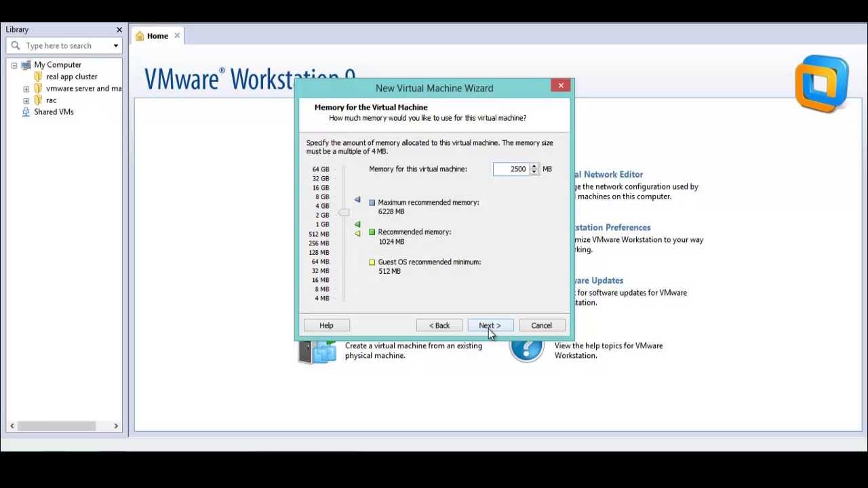Select My Computer in the Library
Screen dimensions: 868x488
(x=58, y=65)
